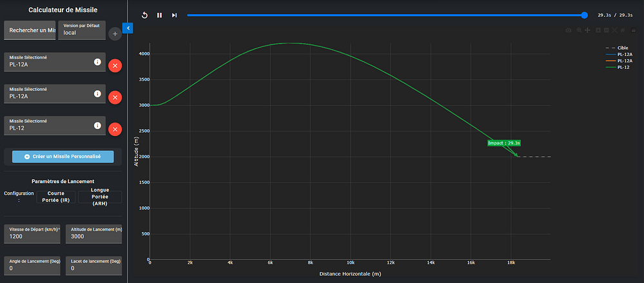Pause the trajectory playback
This screenshot has height=283, width=644.
159,15
